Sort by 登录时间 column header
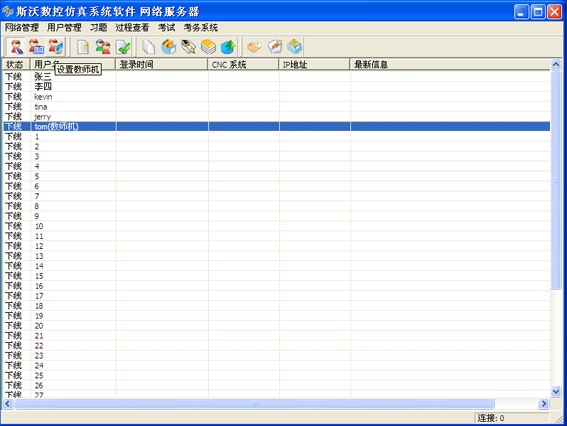The width and height of the screenshot is (567, 426). click(161, 64)
